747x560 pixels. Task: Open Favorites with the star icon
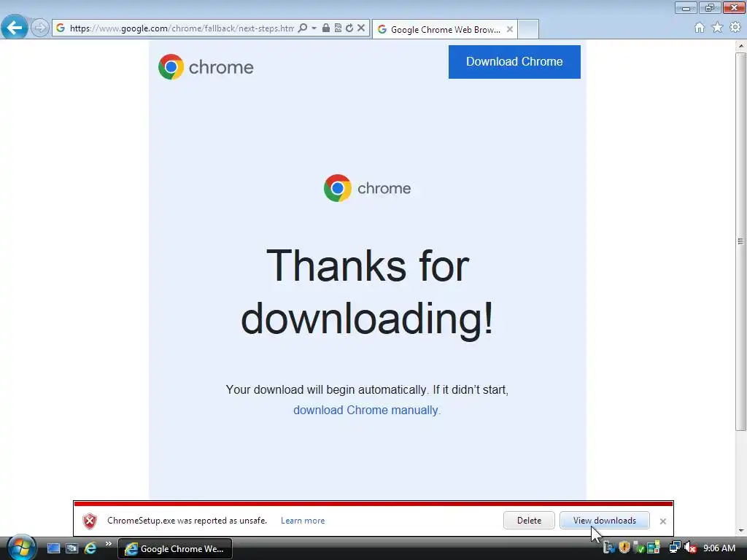[x=717, y=28]
